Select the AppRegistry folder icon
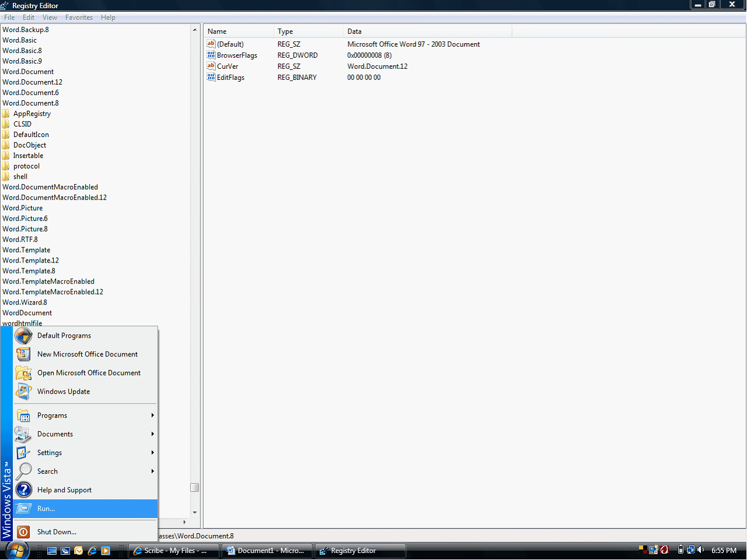The image size is (747, 560). [6, 114]
